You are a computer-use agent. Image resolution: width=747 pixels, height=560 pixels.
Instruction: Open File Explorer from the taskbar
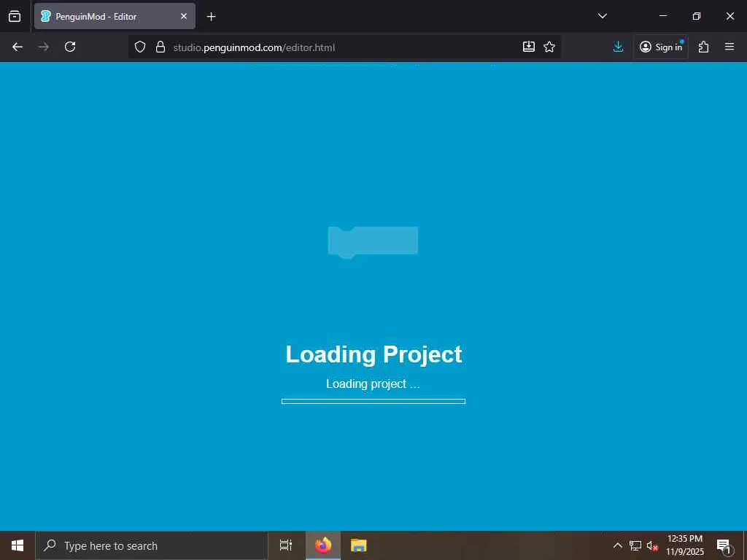pos(359,545)
